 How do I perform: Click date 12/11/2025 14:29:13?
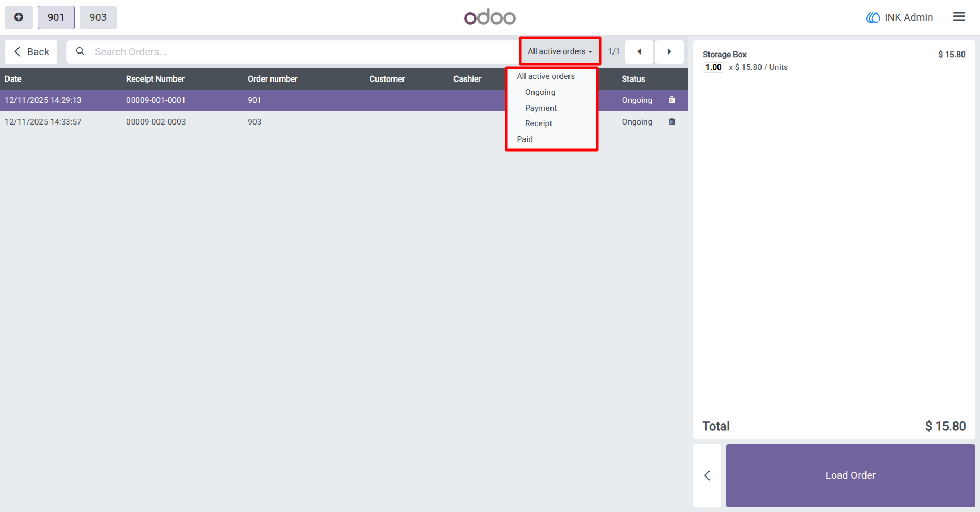tap(43, 100)
